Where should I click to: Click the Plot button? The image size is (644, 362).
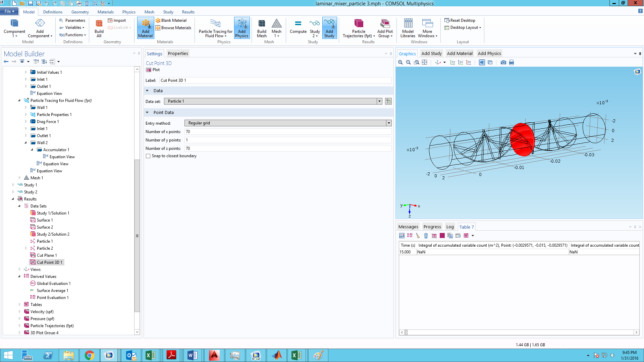click(153, 70)
